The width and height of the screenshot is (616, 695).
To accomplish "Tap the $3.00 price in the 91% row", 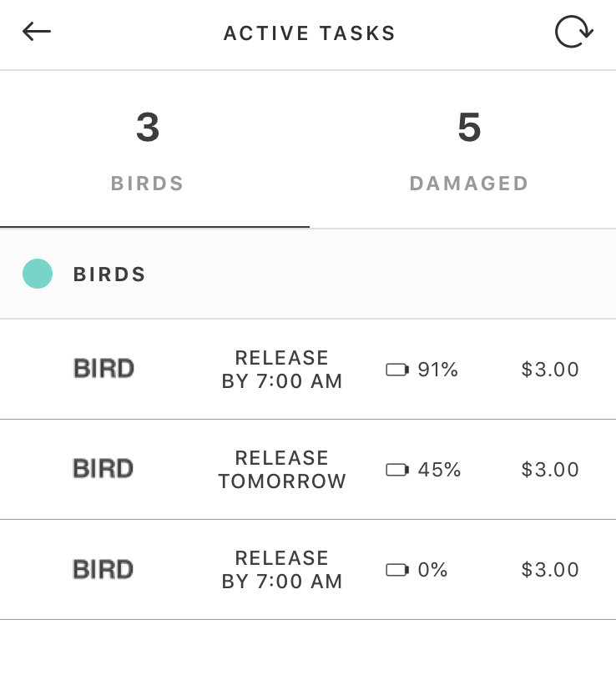I will [550, 370].
